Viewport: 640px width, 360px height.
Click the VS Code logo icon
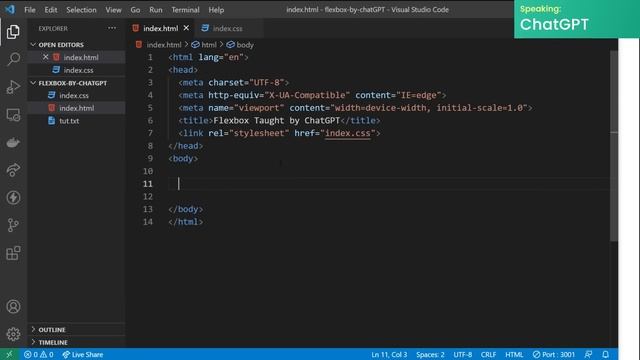pyautogui.click(x=10, y=9)
